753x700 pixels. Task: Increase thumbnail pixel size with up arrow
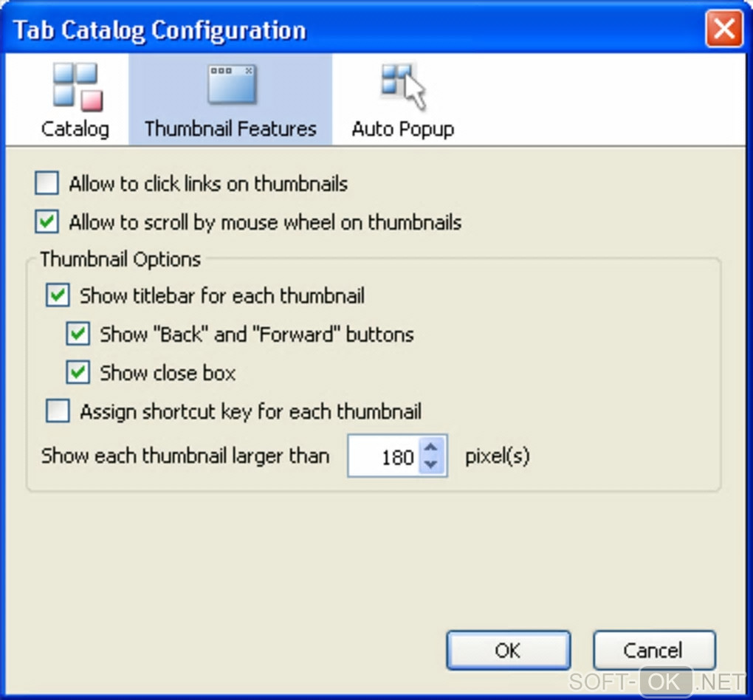pos(432,447)
